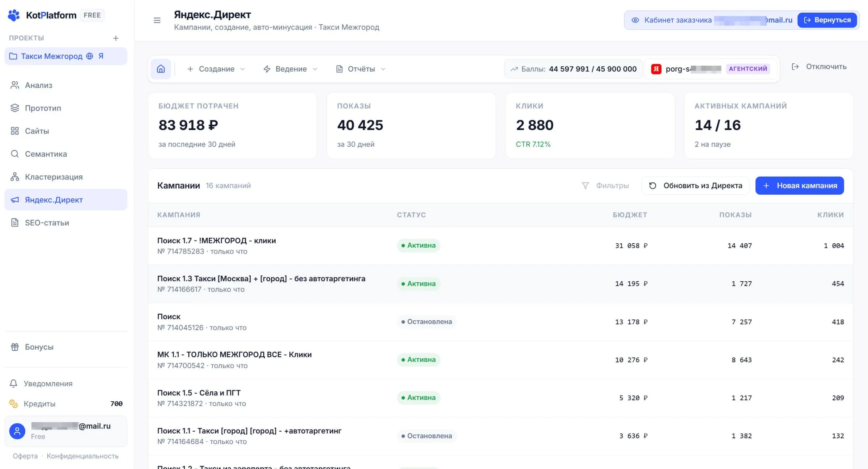The height and width of the screenshot is (469, 868).
Task: Click the Баллы 44 597 991 / 45 900 000 counter
Action: [x=574, y=69]
